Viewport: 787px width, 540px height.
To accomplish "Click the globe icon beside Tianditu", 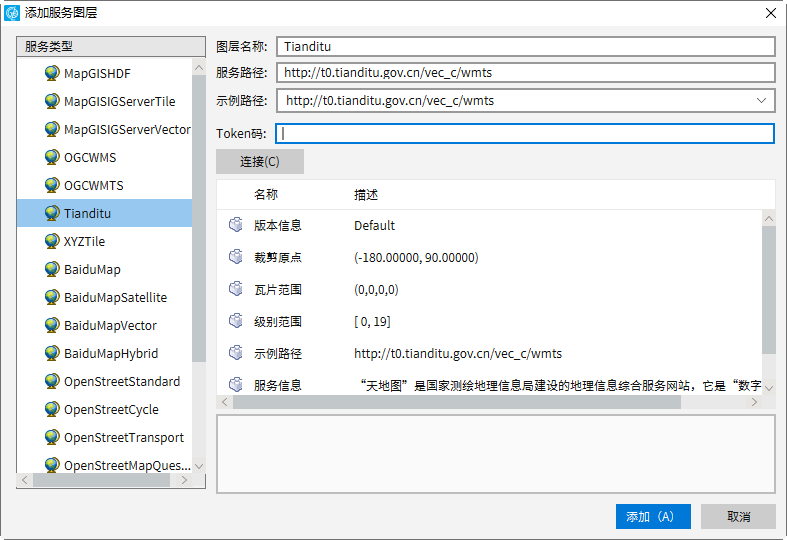I will 52,213.
